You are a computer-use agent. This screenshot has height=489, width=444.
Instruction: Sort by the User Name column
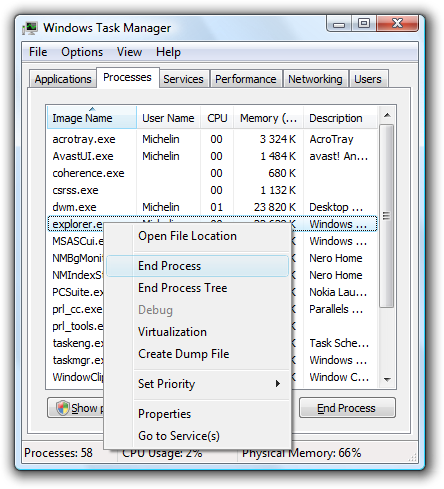tap(168, 118)
